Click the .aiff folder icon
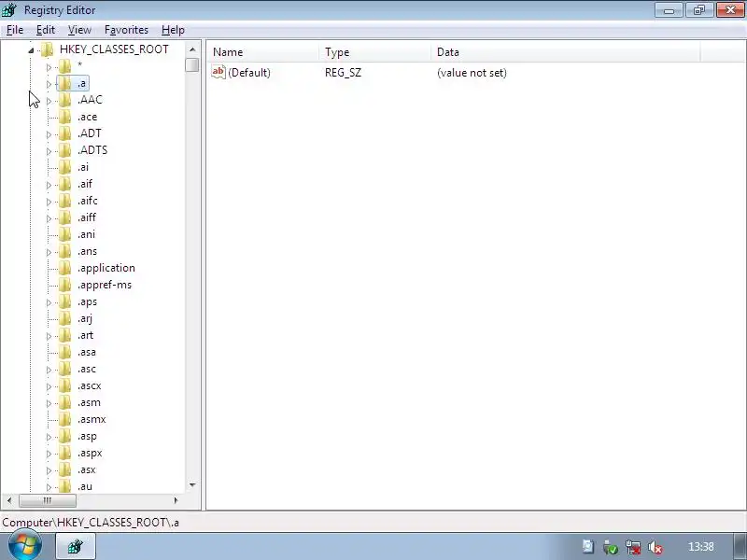 point(64,217)
